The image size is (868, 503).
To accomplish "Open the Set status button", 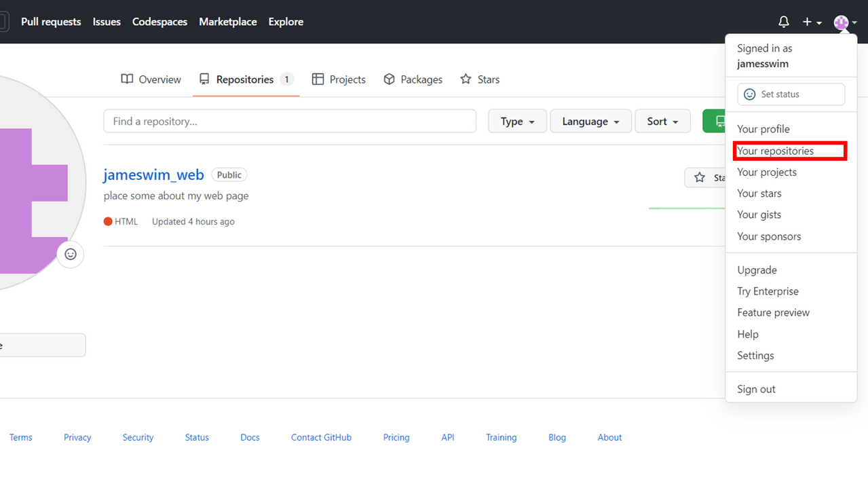I will 791,94.
